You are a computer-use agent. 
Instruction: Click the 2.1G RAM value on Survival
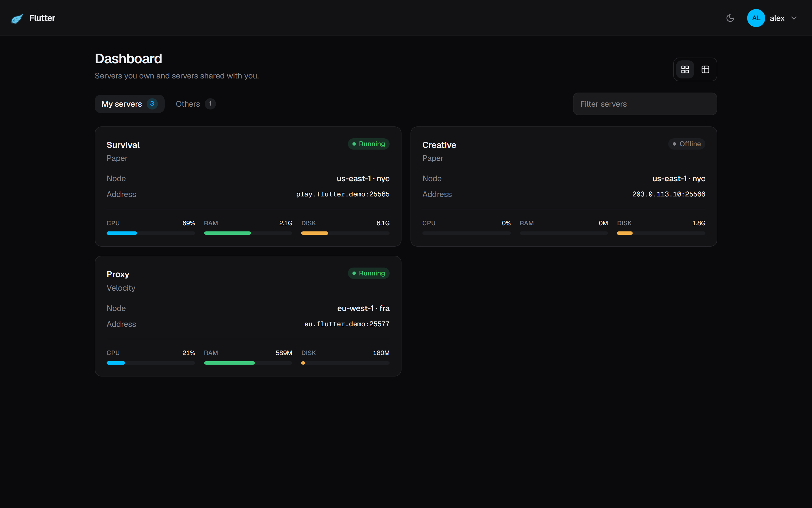tap(286, 223)
